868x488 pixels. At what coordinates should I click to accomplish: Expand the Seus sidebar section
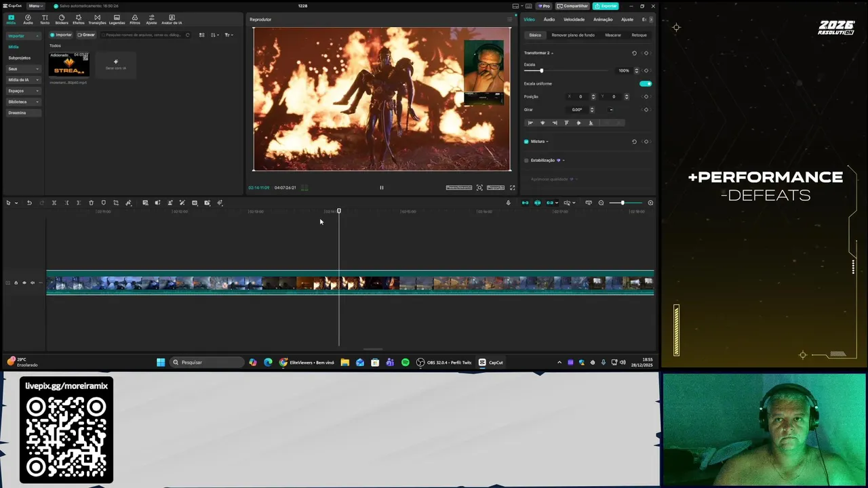(x=24, y=68)
